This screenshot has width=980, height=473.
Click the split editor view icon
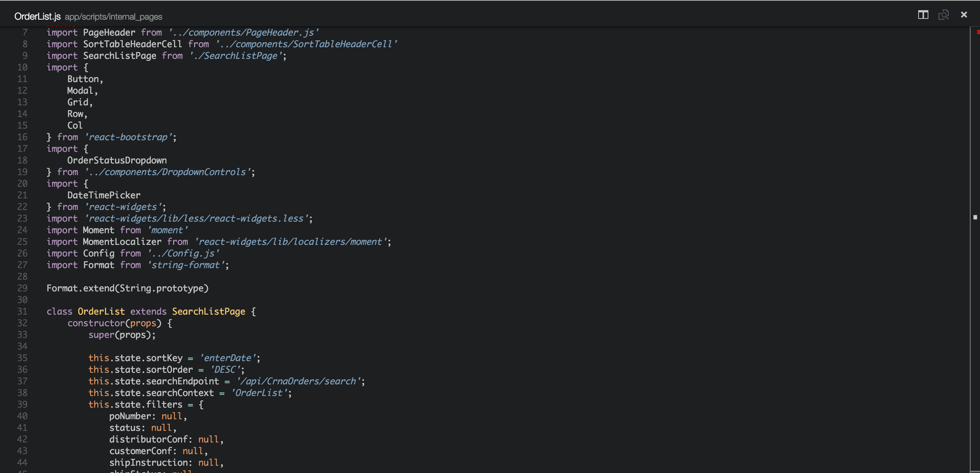coord(923,15)
